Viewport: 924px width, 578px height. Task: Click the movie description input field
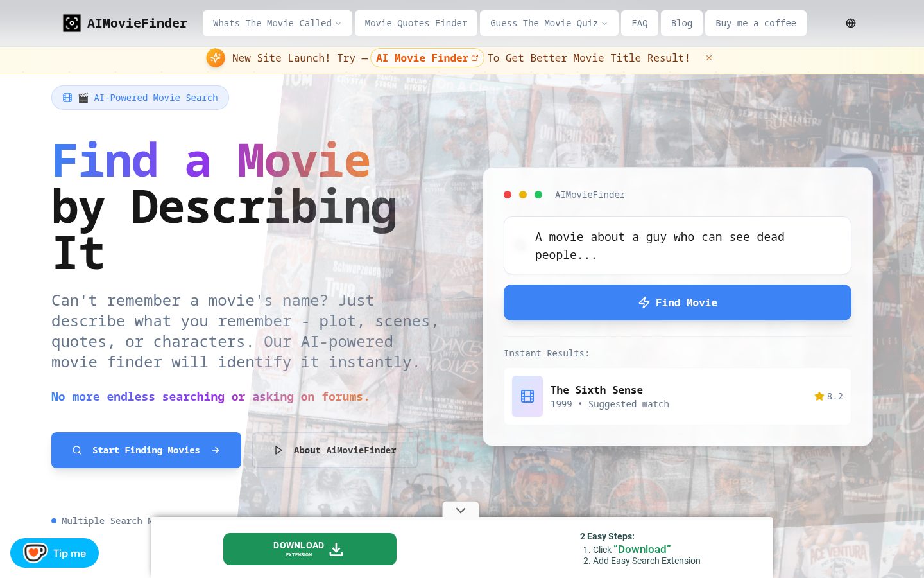coord(678,245)
